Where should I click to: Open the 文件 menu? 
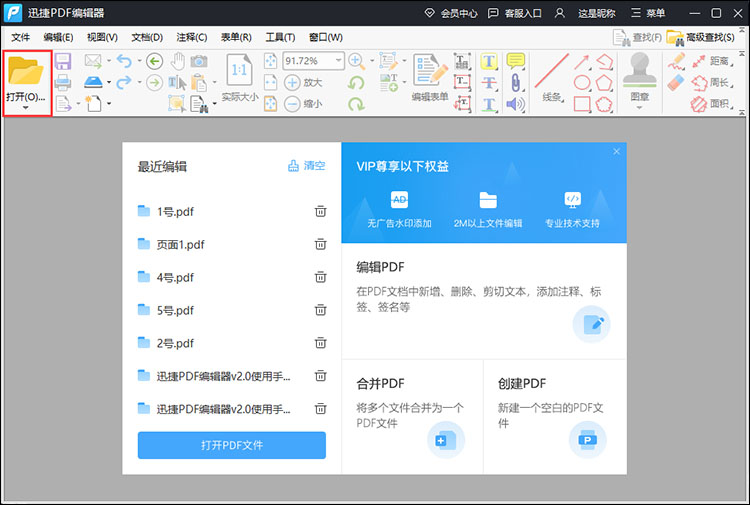point(21,37)
